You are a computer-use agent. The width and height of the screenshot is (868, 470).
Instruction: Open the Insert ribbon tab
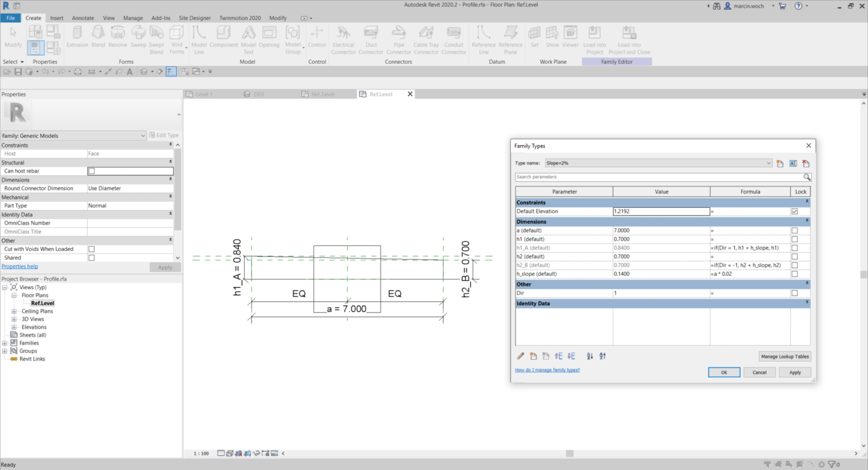tap(57, 18)
